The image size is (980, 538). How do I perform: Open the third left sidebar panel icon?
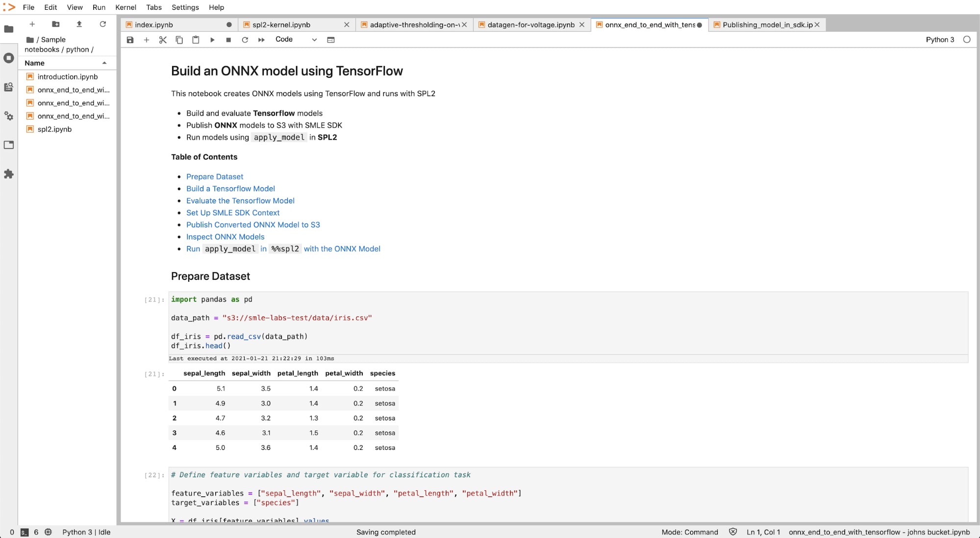[9, 87]
